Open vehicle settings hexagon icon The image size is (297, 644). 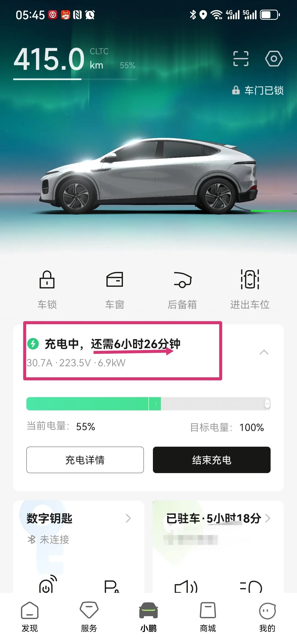pos(274,59)
